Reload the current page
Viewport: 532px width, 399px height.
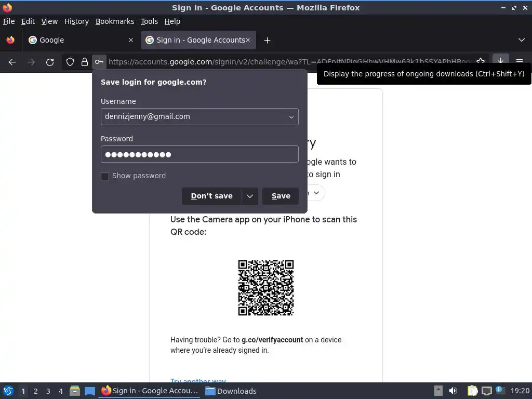tap(50, 62)
